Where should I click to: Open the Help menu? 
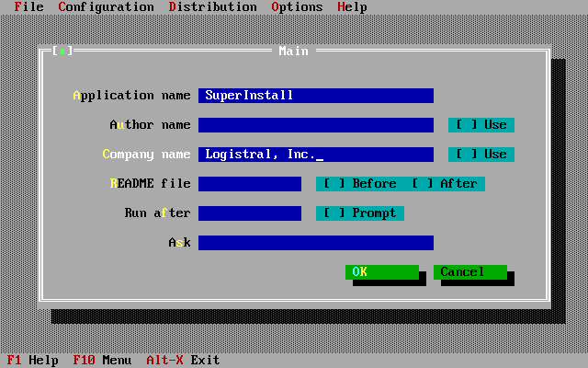coord(352,7)
